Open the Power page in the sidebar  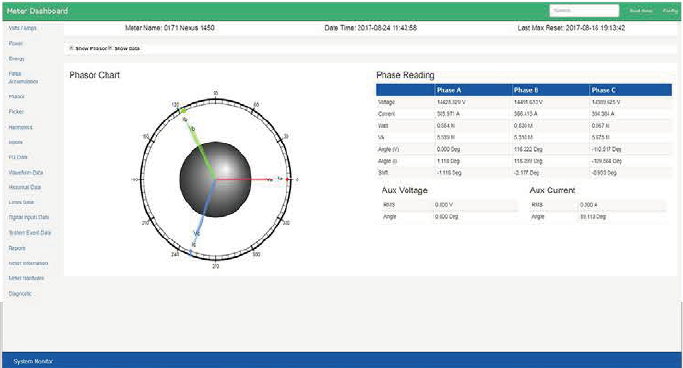(16, 44)
